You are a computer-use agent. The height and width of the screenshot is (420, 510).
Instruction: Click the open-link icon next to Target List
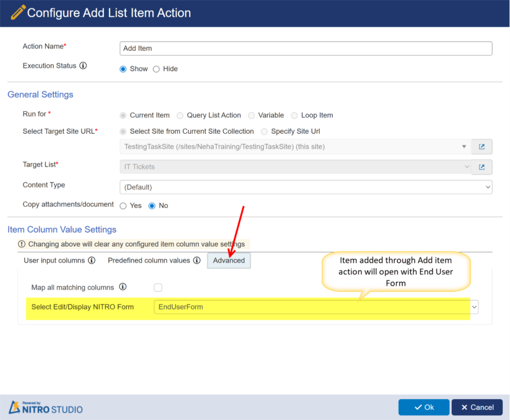pyautogui.click(x=482, y=167)
